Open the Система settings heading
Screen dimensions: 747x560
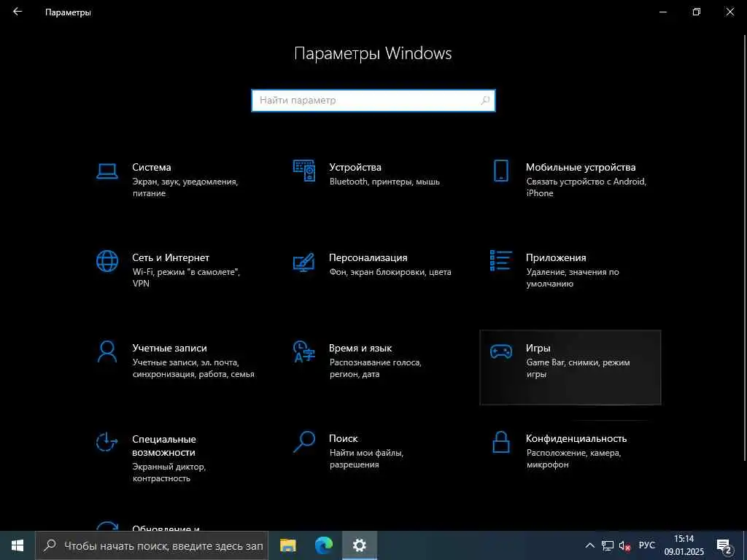coord(152,167)
